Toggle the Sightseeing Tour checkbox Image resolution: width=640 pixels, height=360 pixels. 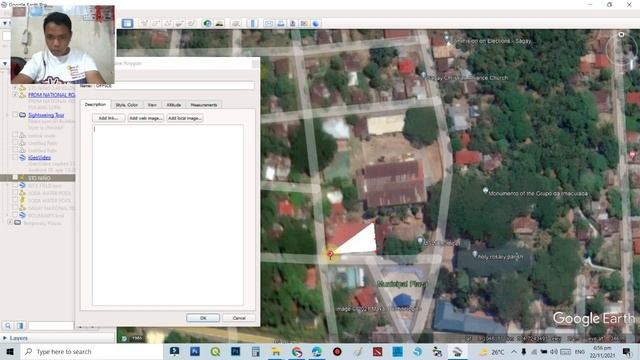(16, 115)
